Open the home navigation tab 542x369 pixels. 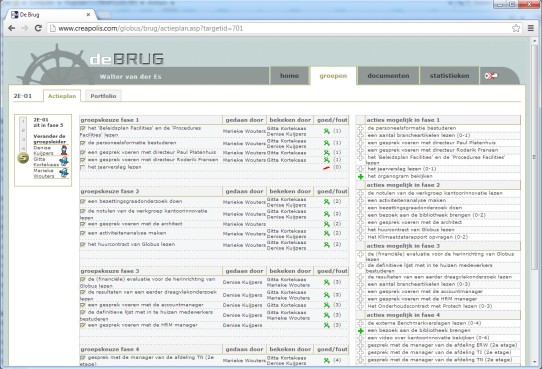(289, 76)
